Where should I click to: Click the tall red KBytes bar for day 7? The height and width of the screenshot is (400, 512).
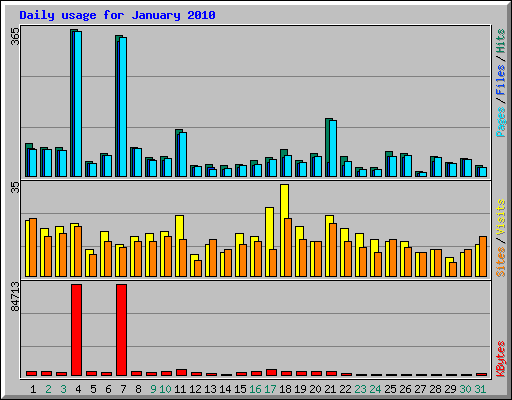point(121,330)
